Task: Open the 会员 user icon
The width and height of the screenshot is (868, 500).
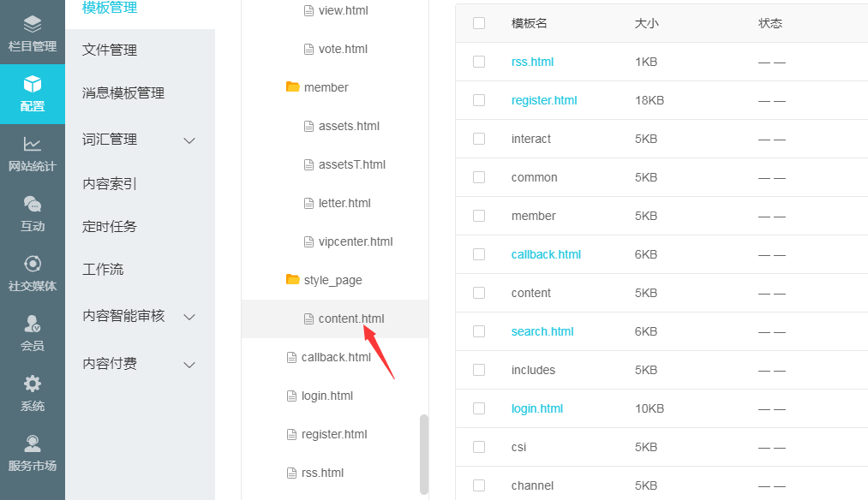Action: [33, 324]
